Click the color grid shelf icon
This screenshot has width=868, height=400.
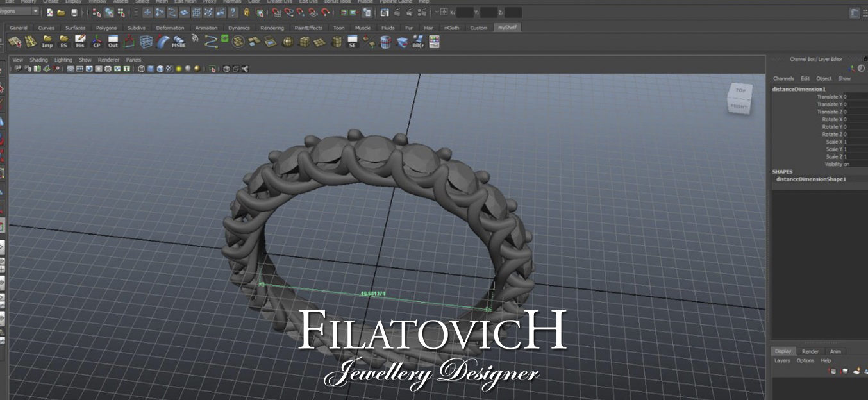point(435,42)
